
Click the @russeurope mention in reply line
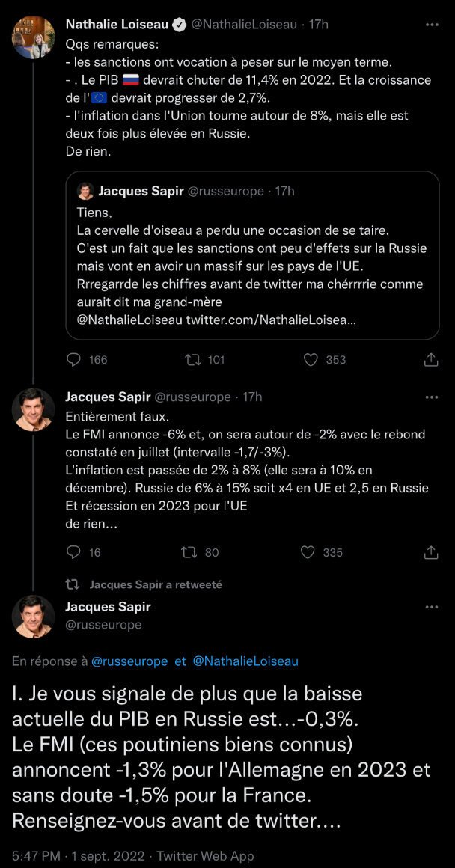pyautogui.click(x=129, y=661)
